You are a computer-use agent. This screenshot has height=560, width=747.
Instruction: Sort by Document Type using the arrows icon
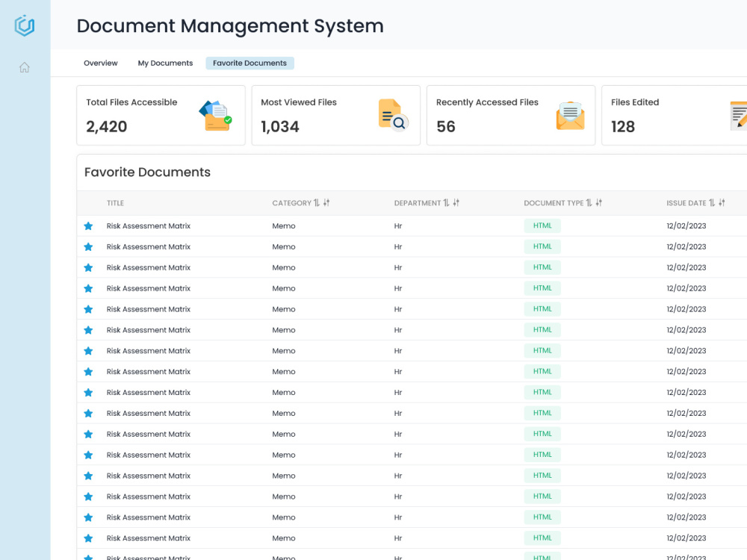tap(589, 203)
